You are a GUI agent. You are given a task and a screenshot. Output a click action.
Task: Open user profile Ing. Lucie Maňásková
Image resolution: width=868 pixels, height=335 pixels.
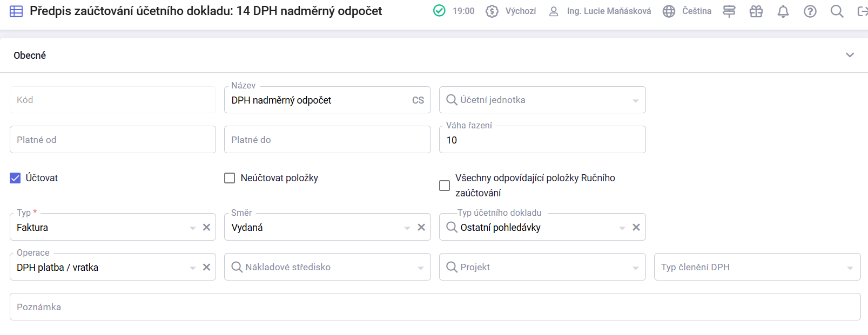tap(600, 11)
